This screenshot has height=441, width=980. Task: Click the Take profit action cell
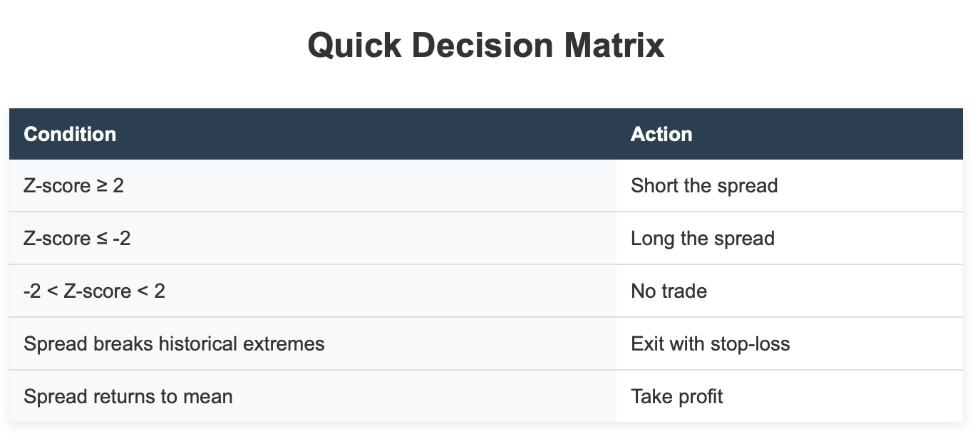[x=790, y=396]
